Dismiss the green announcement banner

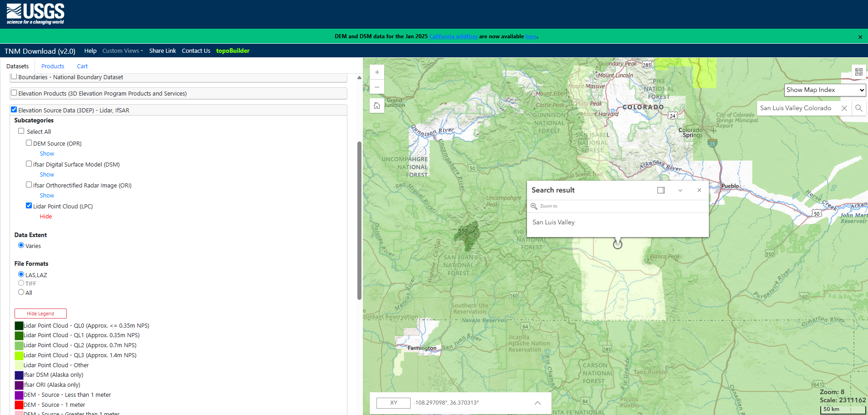(x=860, y=37)
